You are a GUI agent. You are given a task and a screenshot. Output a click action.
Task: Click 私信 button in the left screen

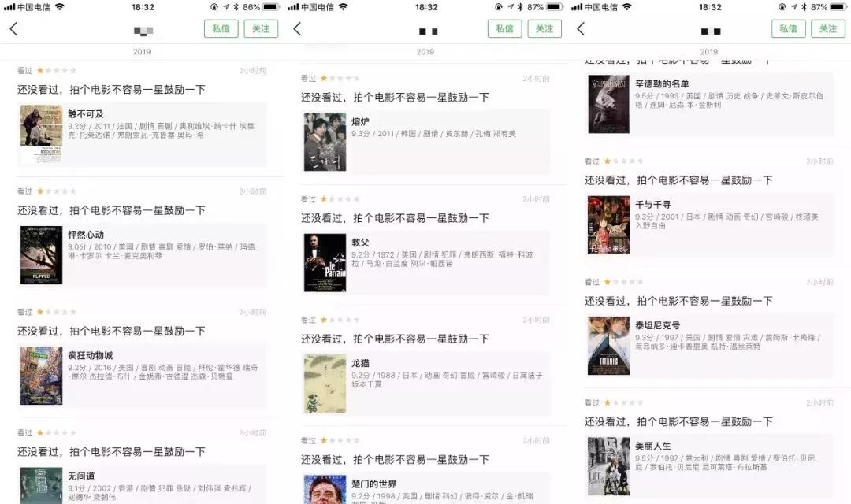point(221,29)
